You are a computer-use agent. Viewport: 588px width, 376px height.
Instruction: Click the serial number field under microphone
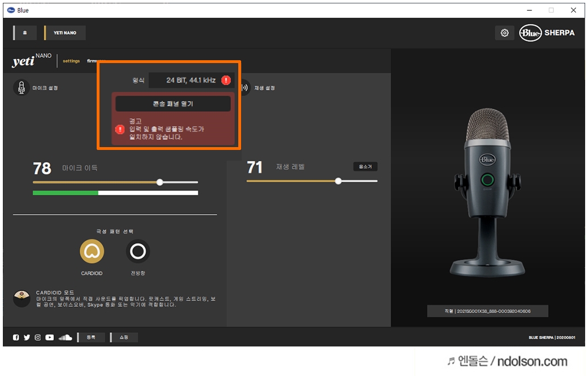(x=487, y=311)
